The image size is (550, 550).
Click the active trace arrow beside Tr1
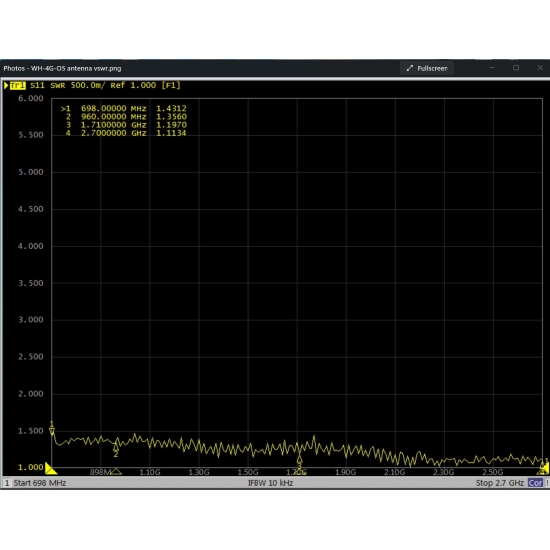coord(6,85)
